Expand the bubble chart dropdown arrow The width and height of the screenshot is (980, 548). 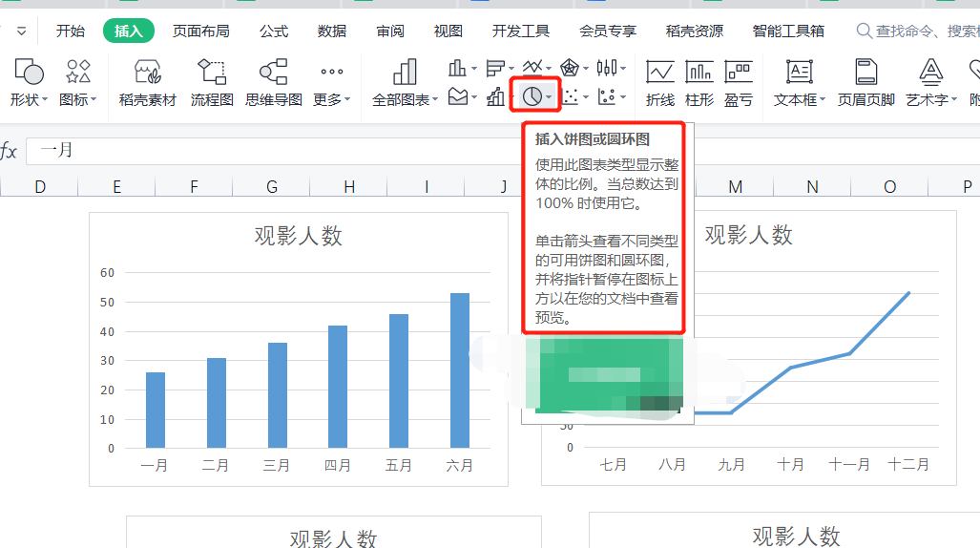pyautogui.click(x=623, y=97)
